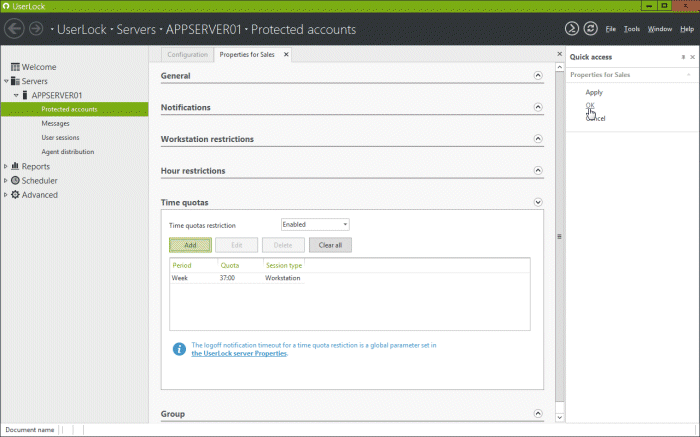Expand the General section

537,75
